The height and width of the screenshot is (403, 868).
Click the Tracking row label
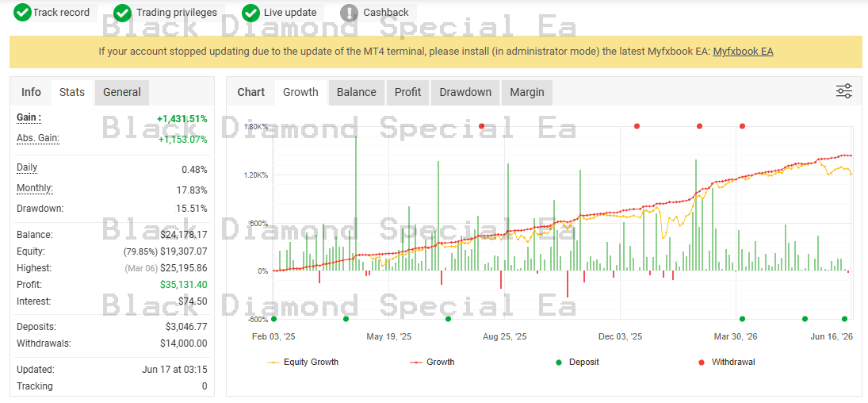coord(35,386)
